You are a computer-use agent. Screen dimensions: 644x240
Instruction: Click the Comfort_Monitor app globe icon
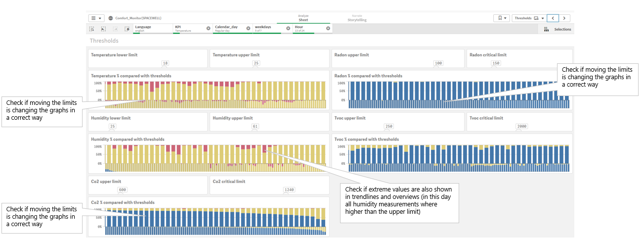pos(110,18)
